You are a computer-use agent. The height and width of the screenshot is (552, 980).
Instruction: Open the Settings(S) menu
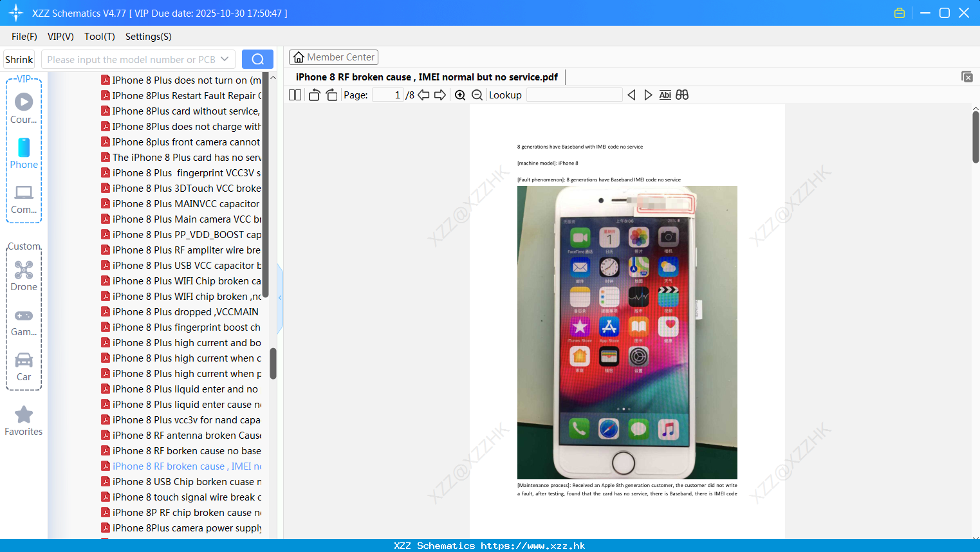point(149,37)
